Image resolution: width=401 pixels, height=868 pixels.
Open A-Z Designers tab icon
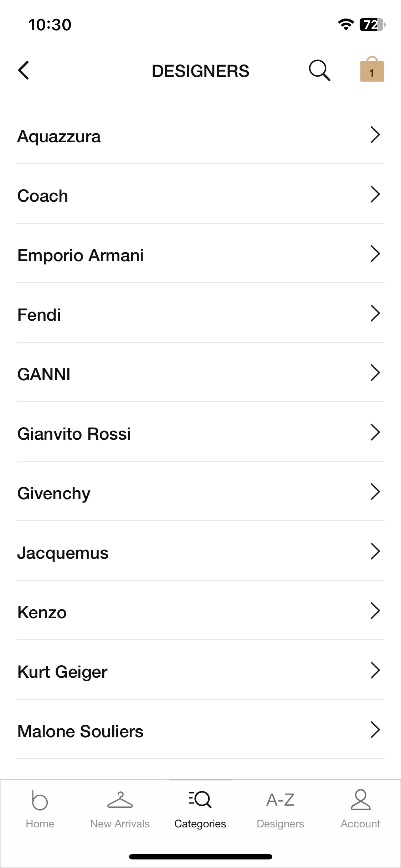click(x=281, y=800)
